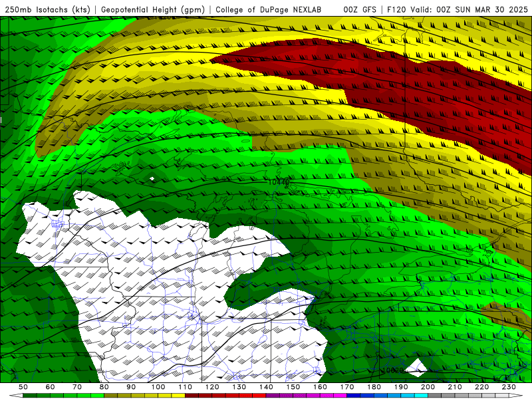Click the 50 value on the legend

(x=23, y=387)
